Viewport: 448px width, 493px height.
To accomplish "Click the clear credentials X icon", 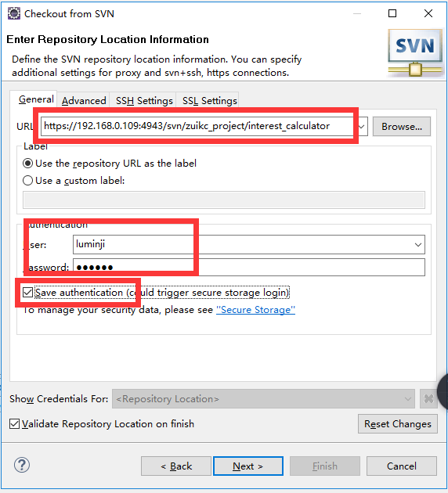I will point(428,398).
